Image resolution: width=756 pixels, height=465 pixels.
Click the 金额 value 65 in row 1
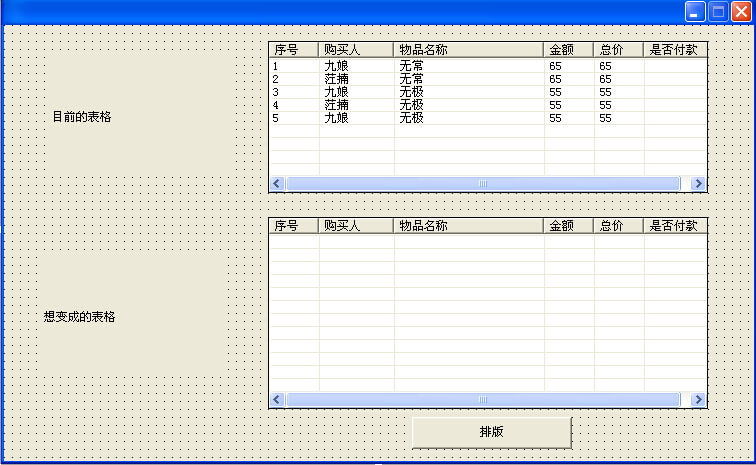pos(555,66)
